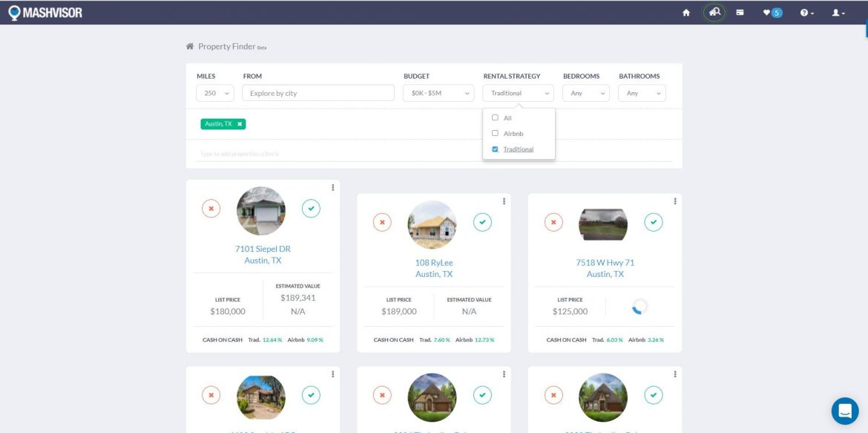Open the payment/billing card icon
This screenshot has width=868, height=433.
pyautogui.click(x=739, y=13)
